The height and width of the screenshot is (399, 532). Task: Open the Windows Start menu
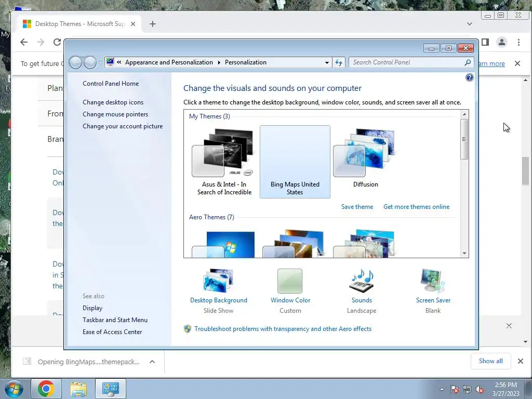14,389
